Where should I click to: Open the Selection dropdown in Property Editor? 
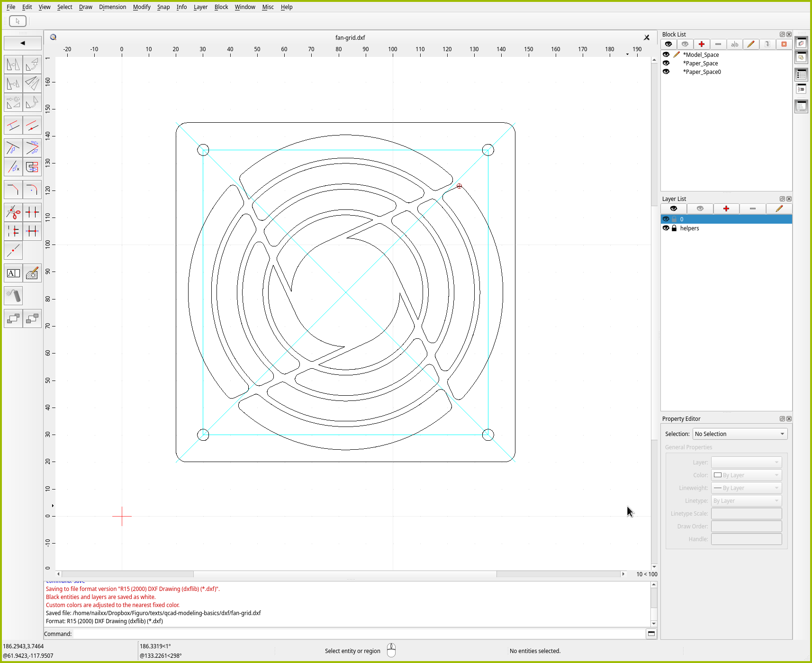pyautogui.click(x=740, y=434)
